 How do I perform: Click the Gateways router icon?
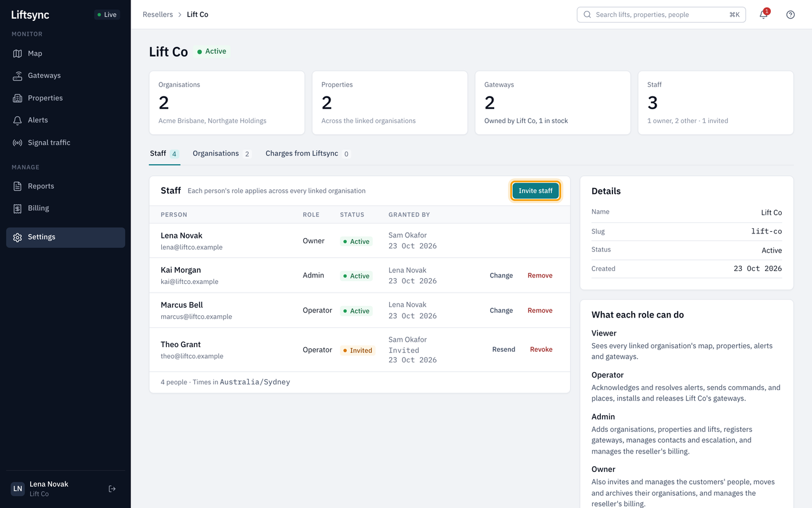[x=17, y=75]
